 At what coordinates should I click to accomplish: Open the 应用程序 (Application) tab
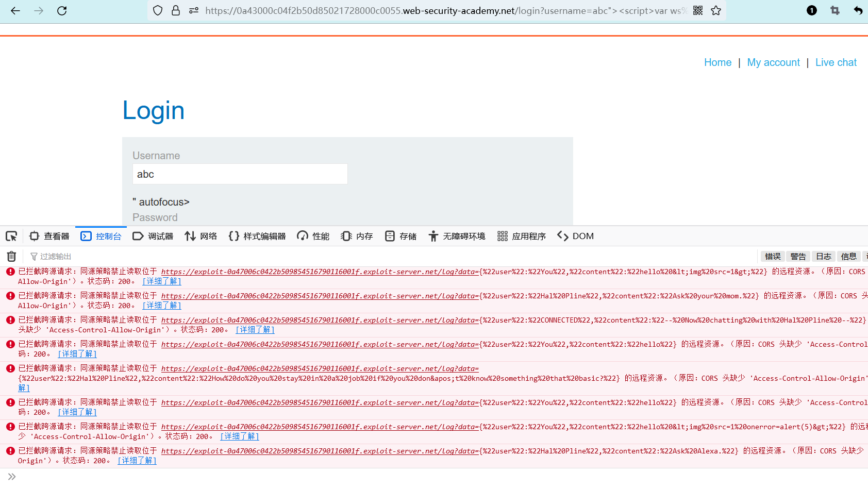click(522, 236)
